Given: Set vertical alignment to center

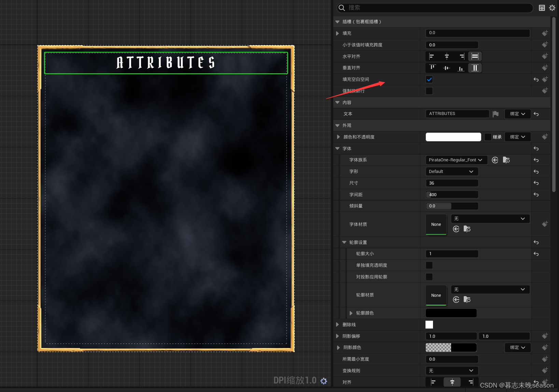Looking at the screenshot, I should coord(447,68).
